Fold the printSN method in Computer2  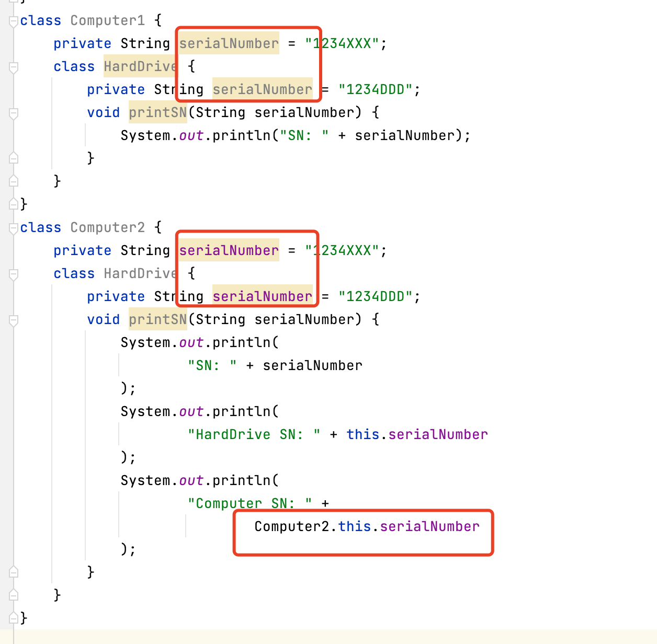(14, 320)
